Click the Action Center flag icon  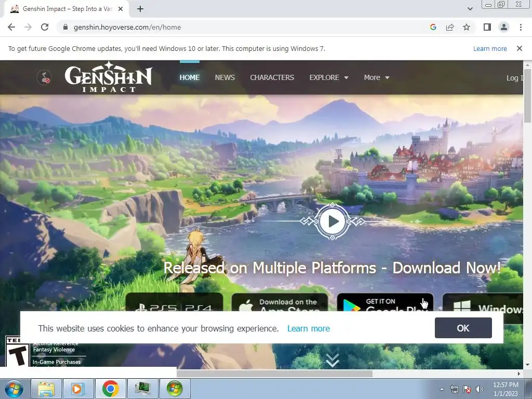467,389
